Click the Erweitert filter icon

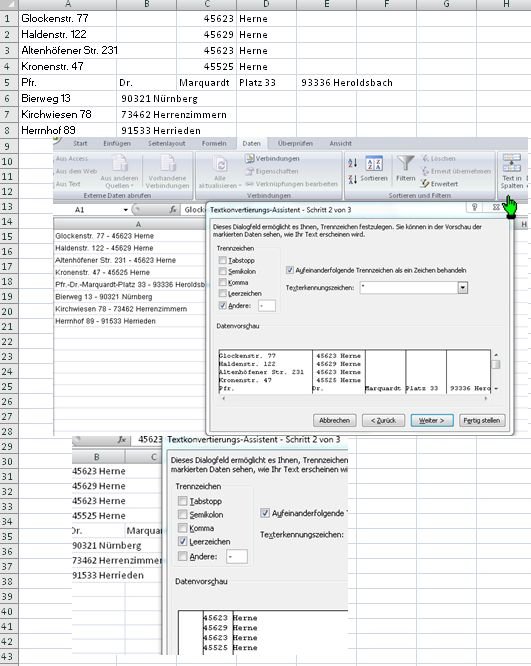439,183
